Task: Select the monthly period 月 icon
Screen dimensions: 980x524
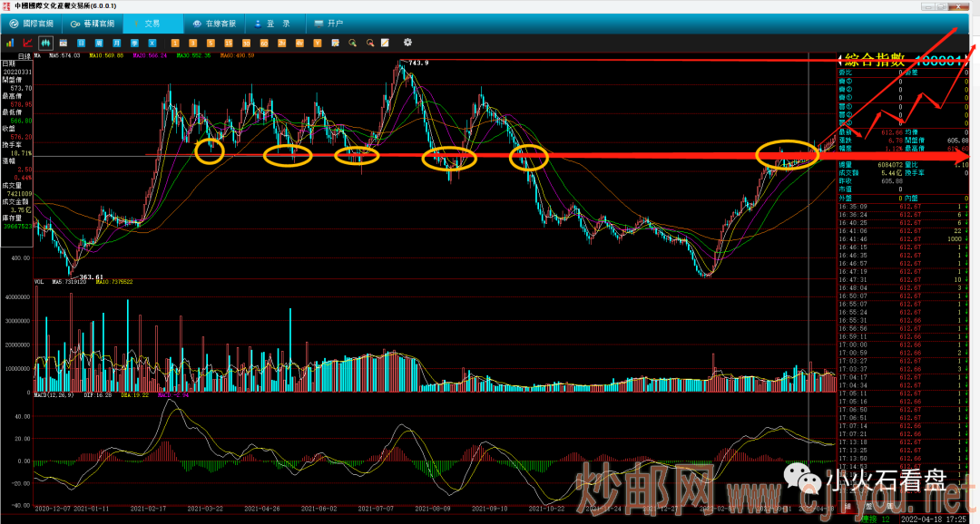Action: pos(116,43)
